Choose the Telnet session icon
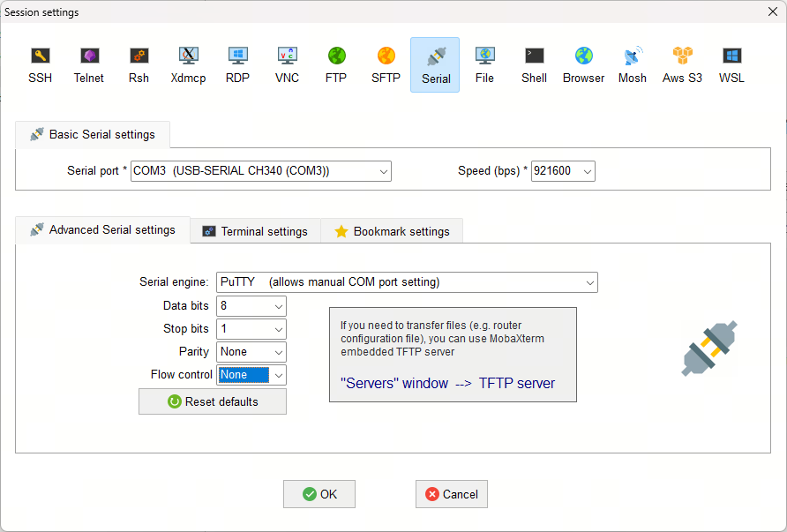This screenshot has width=787, height=532. click(89, 64)
